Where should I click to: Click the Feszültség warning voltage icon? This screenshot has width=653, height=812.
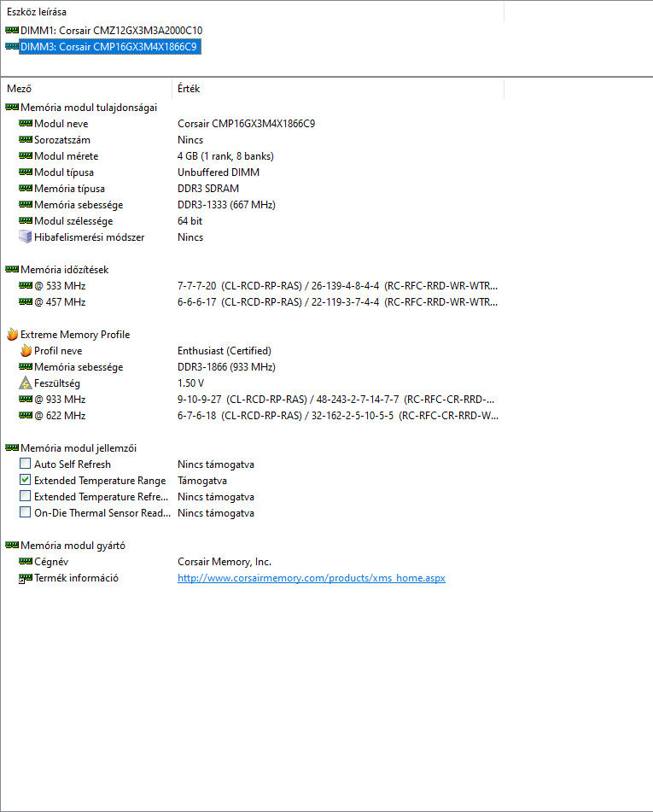tap(26, 383)
